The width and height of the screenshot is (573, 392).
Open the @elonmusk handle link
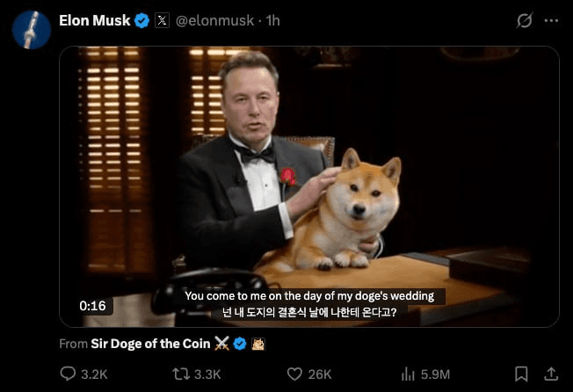coord(214,20)
